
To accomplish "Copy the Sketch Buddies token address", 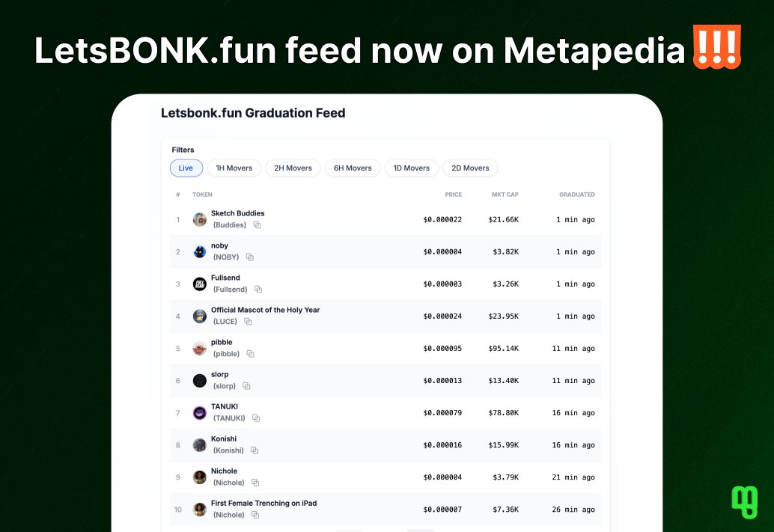I will click(257, 224).
